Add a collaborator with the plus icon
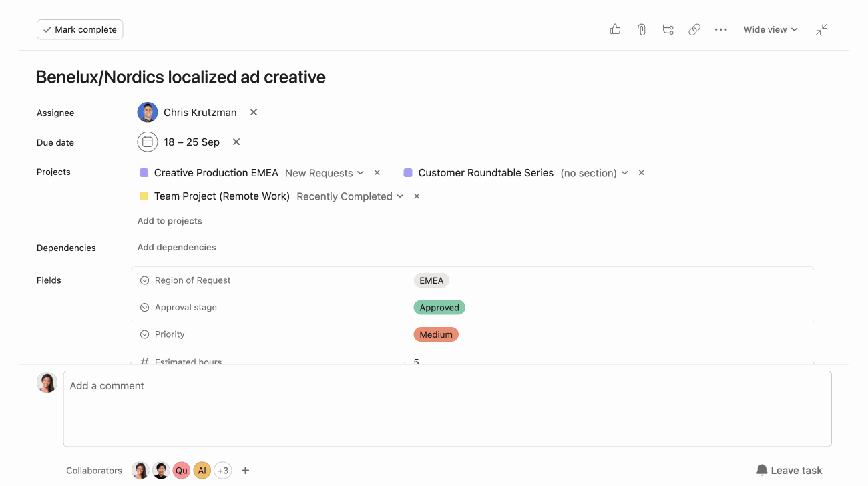Viewport: 868px width, 486px height. pyautogui.click(x=245, y=470)
